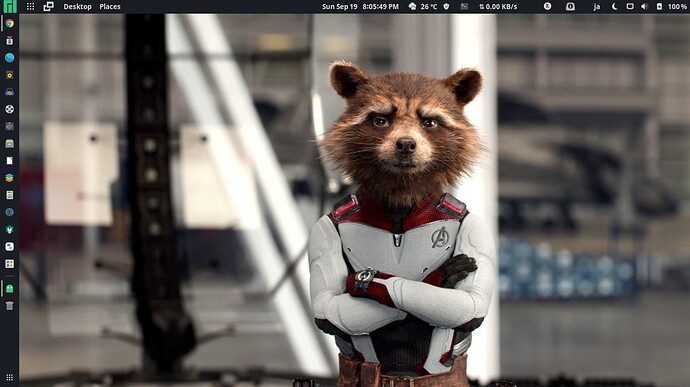This screenshot has width=690, height=387.
Task: Click the rounded-square tray icon left of ja
Action: pos(570,7)
